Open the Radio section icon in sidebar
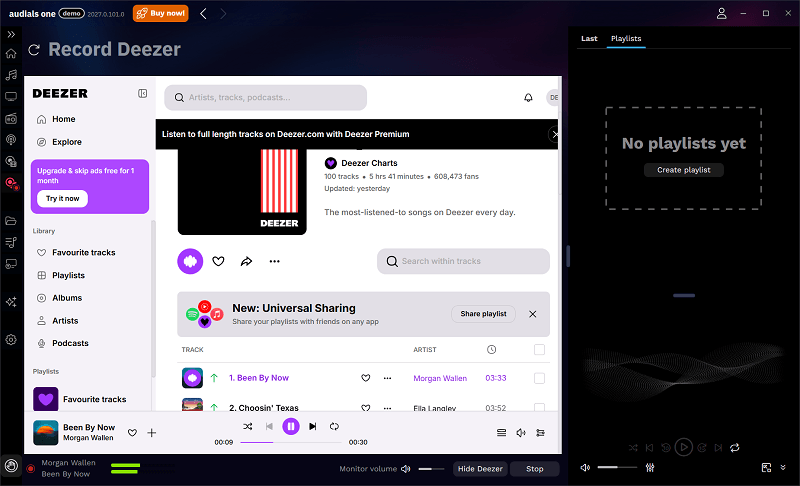800x486 pixels. 11,119
